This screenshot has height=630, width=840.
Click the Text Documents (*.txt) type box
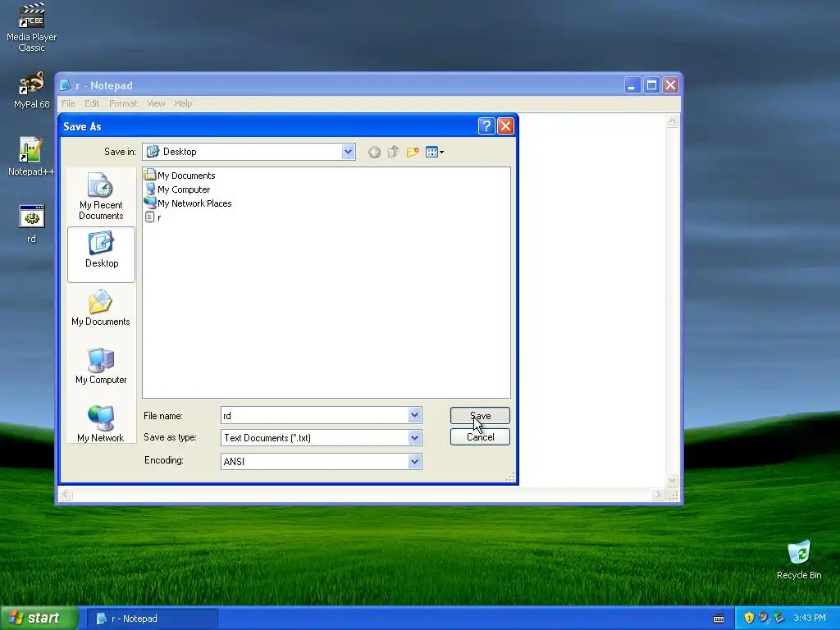[321, 438]
